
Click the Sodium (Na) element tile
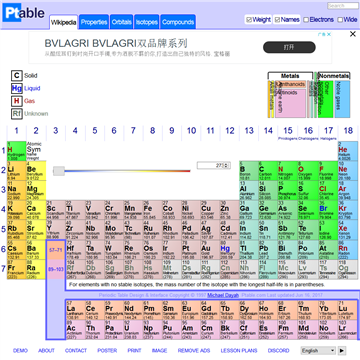coord(17,190)
